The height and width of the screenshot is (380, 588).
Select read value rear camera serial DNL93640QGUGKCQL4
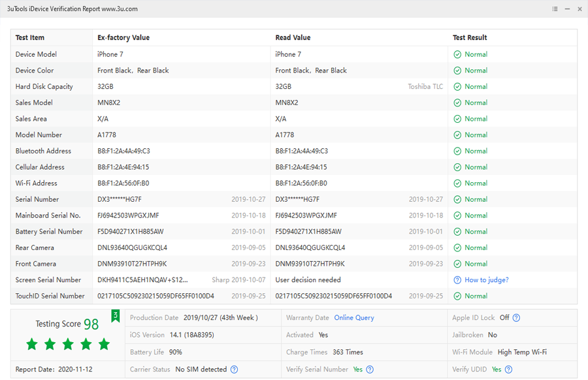tap(310, 247)
